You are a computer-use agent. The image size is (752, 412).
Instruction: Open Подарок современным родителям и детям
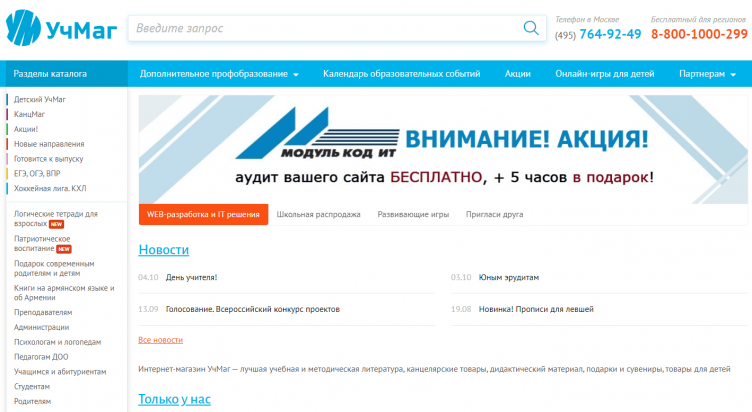(x=54, y=269)
